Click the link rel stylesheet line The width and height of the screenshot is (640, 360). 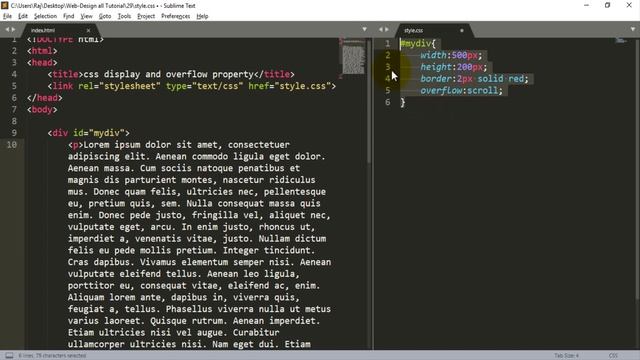(191, 86)
